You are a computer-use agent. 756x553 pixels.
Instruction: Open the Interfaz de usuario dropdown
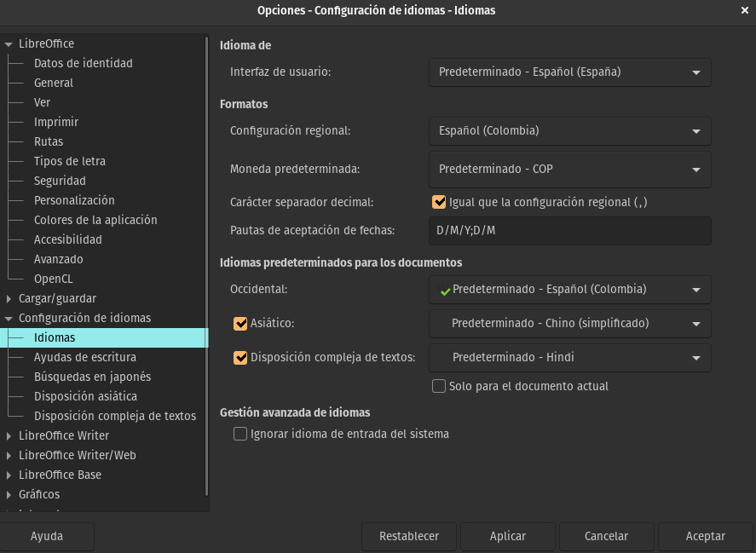[570, 72]
